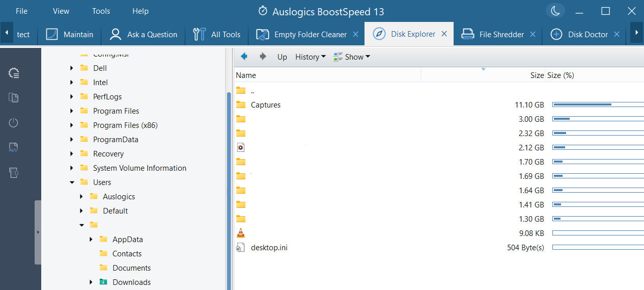Expand the Program Files (x86) node
Image resolution: width=644 pixels, height=290 pixels.
[x=71, y=125]
